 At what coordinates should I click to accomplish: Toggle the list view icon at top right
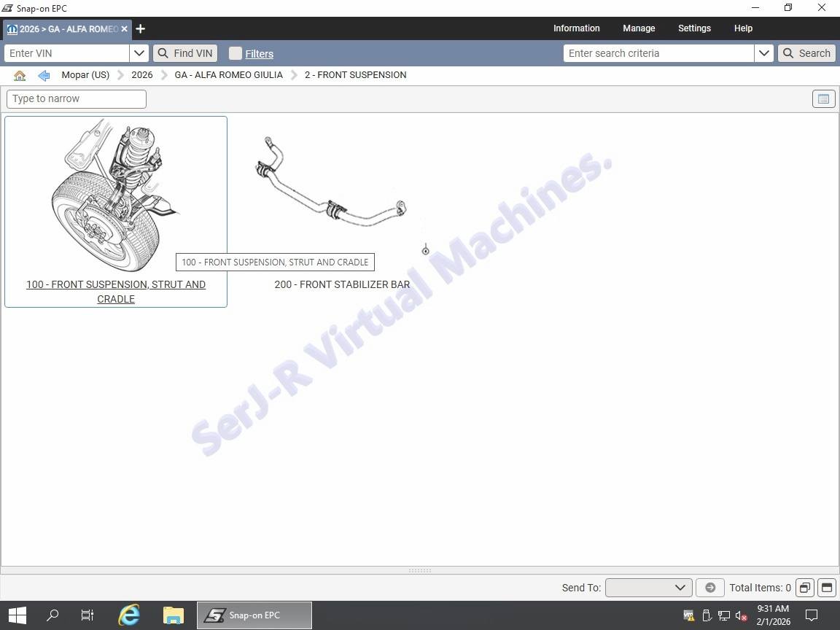coord(823,99)
